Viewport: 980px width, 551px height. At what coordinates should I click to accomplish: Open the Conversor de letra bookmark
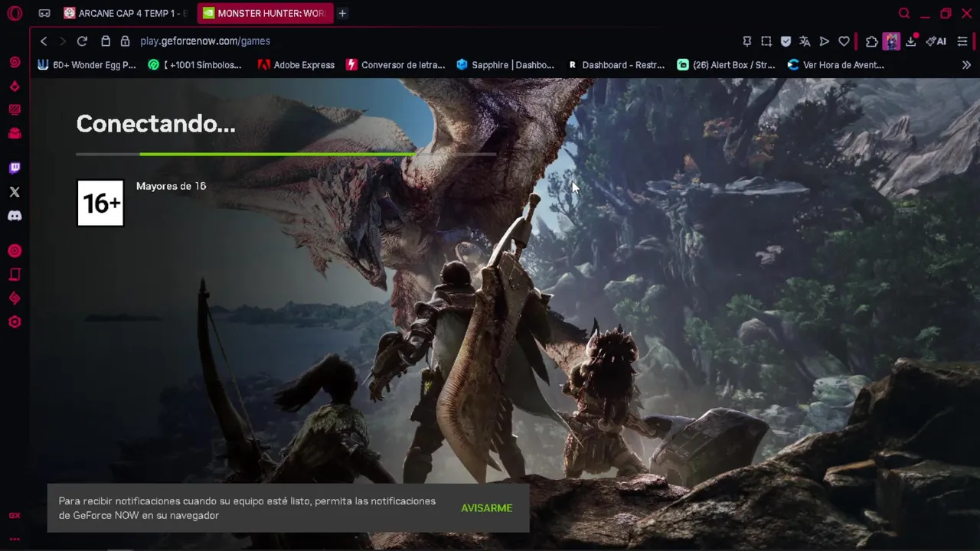pos(395,65)
